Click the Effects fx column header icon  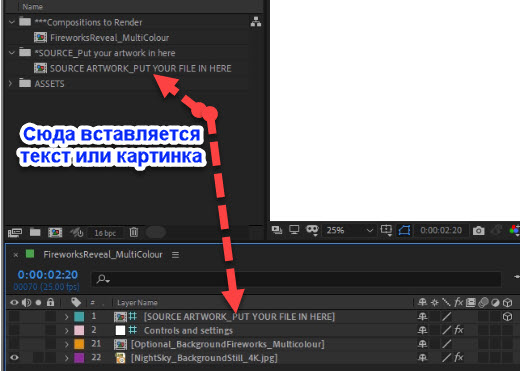point(459,302)
